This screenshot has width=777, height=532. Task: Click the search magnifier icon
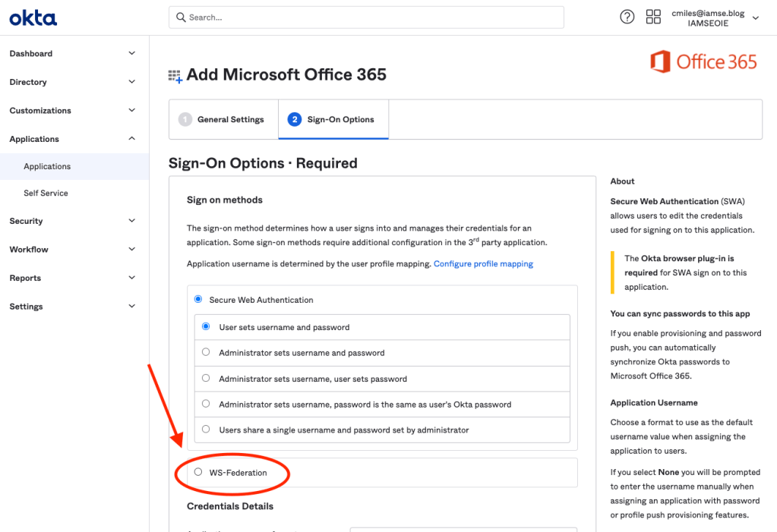(x=181, y=17)
